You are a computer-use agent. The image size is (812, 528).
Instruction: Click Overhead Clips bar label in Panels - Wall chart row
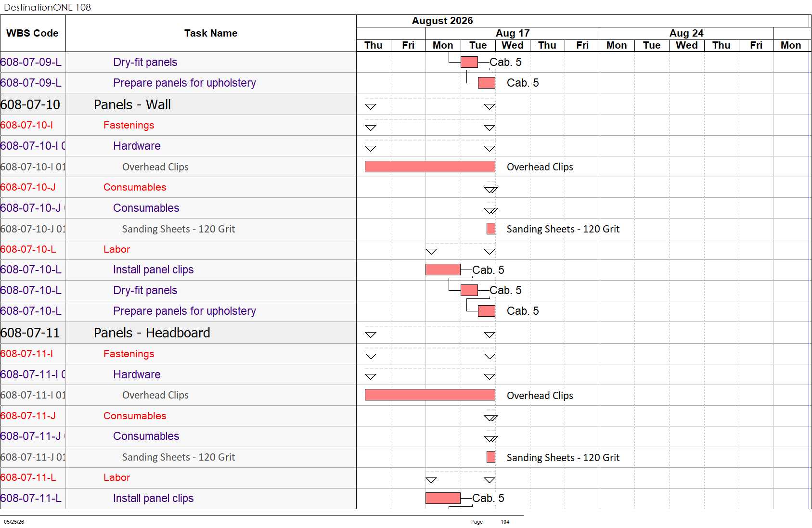point(540,167)
